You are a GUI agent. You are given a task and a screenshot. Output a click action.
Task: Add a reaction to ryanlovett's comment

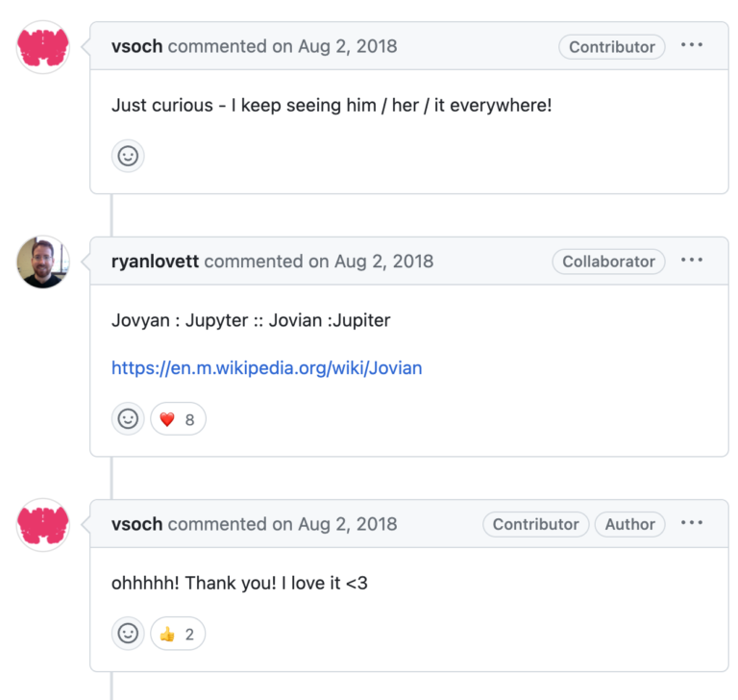pos(128,418)
